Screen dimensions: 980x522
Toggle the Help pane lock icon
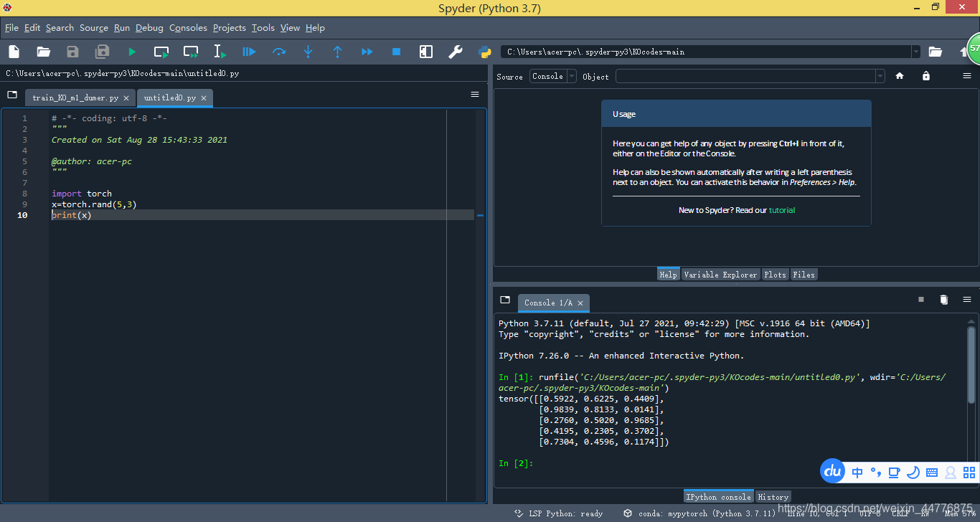point(926,76)
